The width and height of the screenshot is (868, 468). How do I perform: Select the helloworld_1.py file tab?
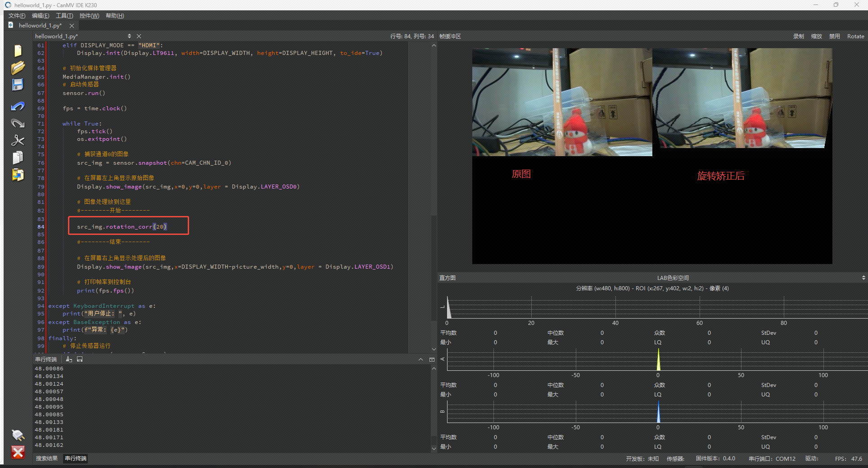(40, 26)
